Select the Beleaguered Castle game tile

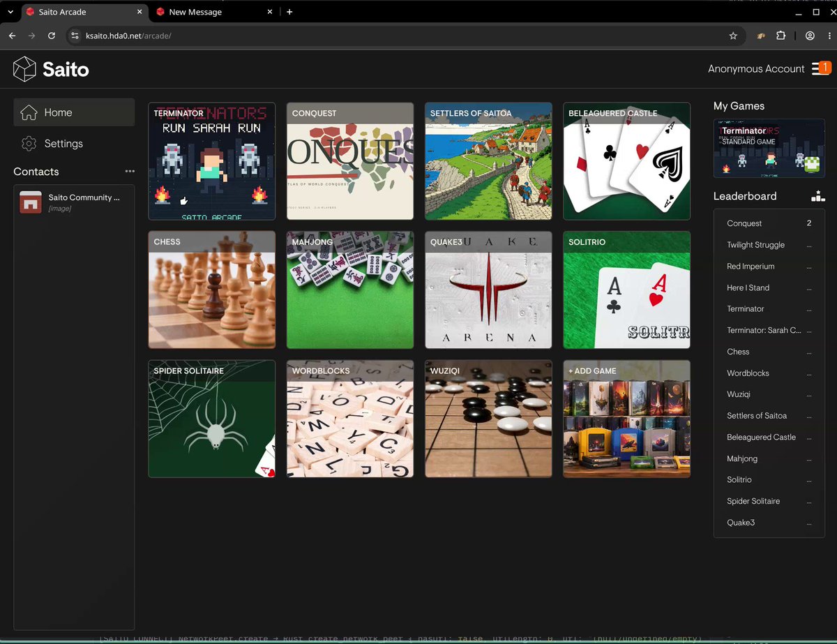627,161
